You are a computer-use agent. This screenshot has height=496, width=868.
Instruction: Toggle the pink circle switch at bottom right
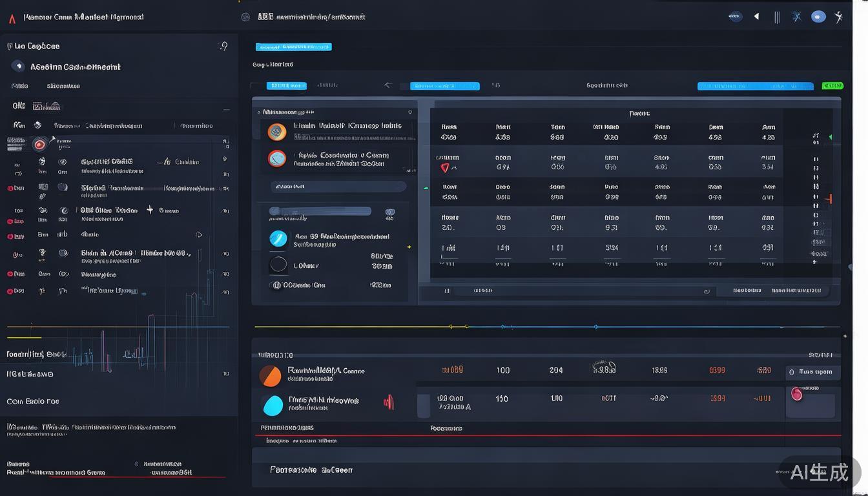coord(796,394)
